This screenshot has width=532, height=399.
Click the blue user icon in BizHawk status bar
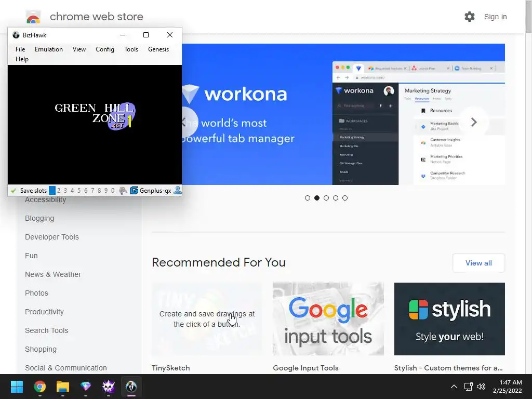[x=178, y=190]
